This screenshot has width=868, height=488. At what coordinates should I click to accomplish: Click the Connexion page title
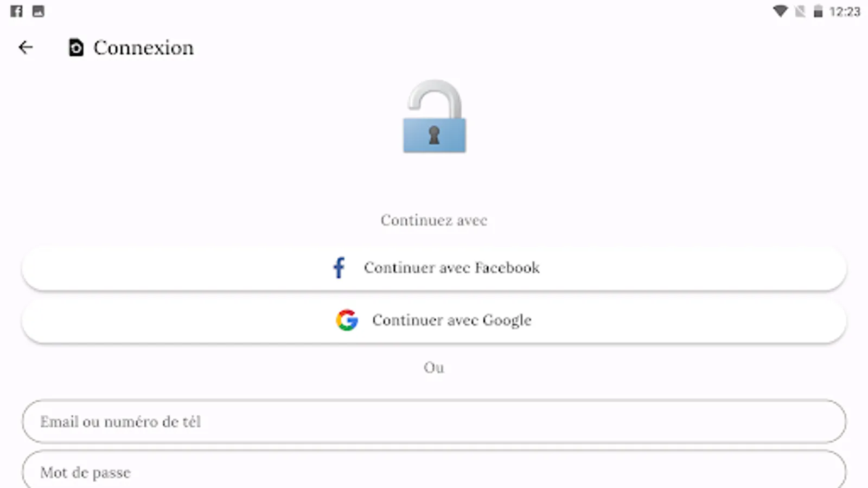pos(143,48)
